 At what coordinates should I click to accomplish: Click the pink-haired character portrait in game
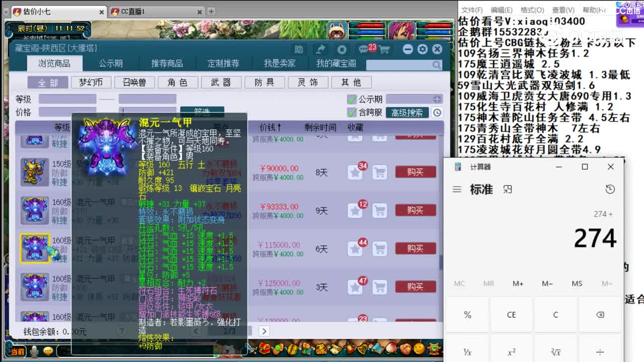click(401, 31)
